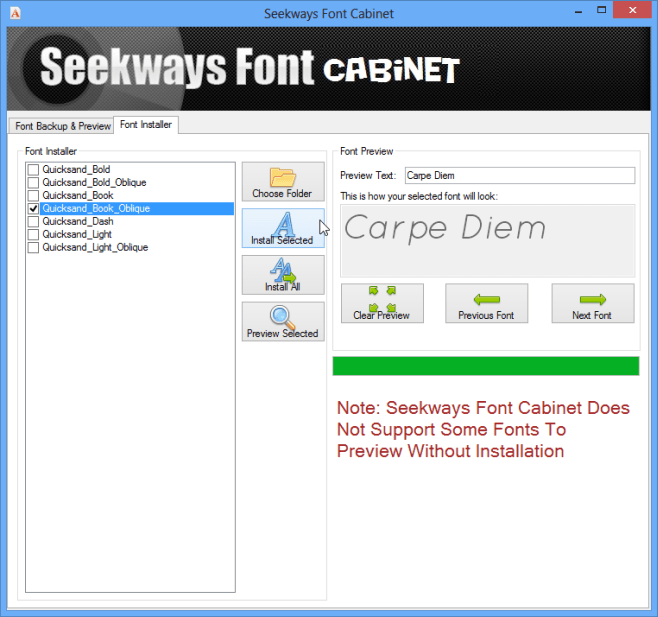Minimize the Seekways Font Cabinet window

(579, 11)
